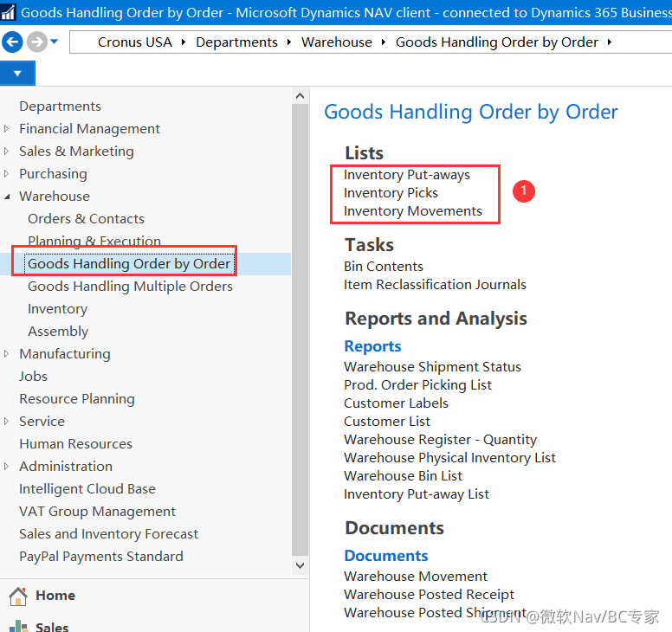Select VAT Group Management in navigation tree
This screenshot has height=632, width=672.
tap(97, 511)
